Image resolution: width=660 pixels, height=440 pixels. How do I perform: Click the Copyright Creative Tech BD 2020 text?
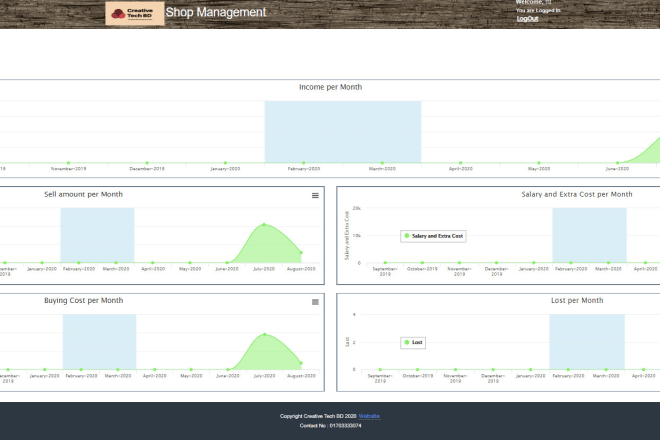[318, 416]
